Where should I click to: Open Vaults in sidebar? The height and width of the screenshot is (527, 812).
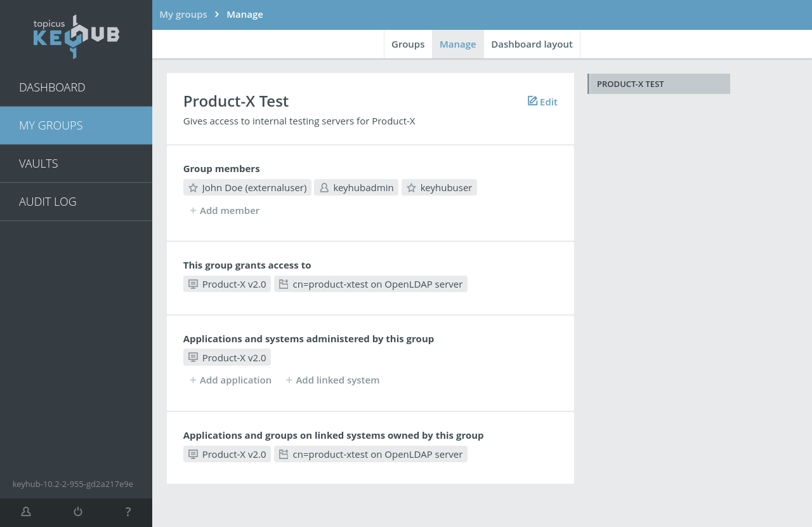point(76,164)
